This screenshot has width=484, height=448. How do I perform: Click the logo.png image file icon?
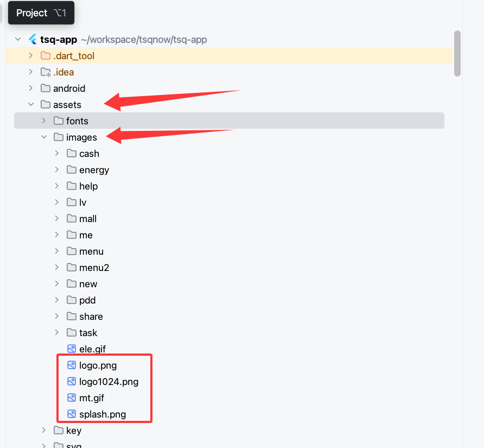[72, 365]
